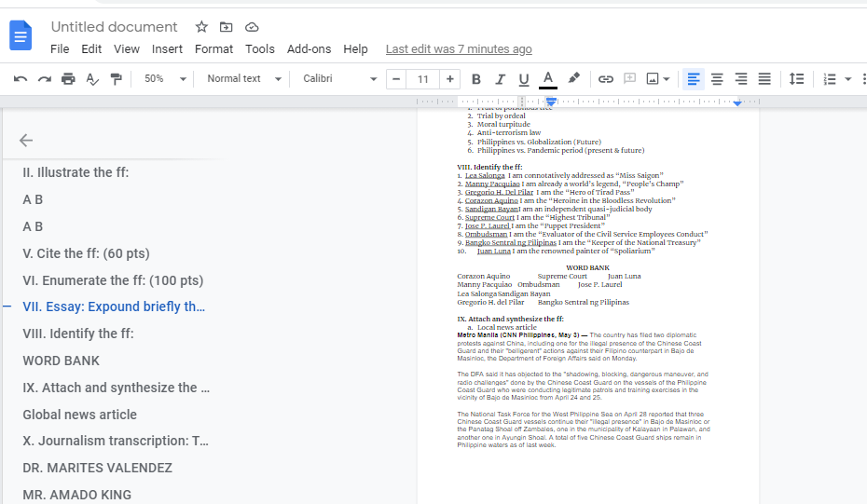
Task: Open the File menu
Action: [60, 49]
